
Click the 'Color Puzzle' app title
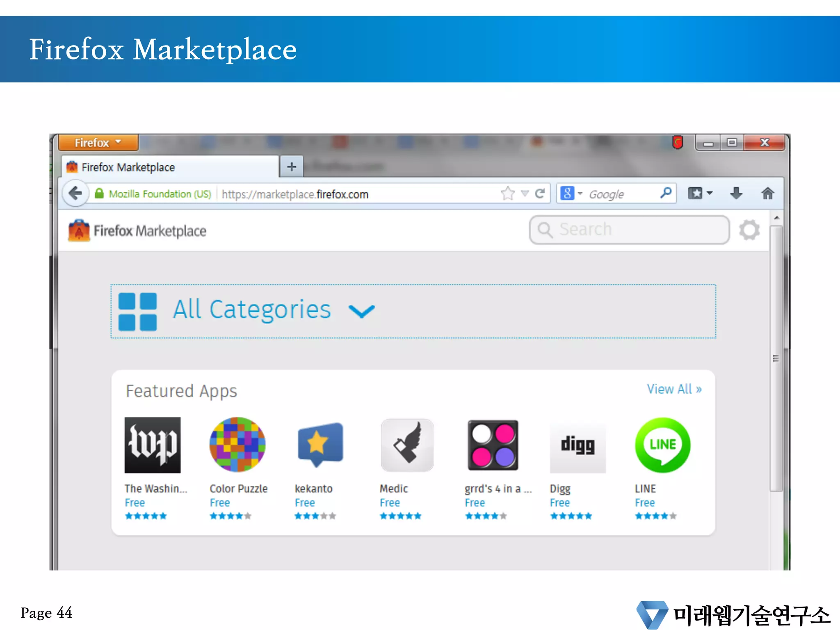(x=239, y=488)
